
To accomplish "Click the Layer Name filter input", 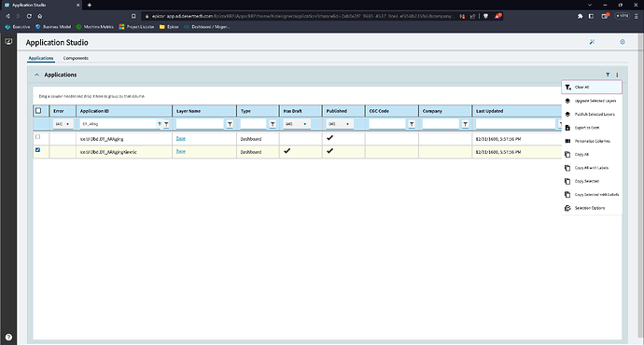I will [200, 124].
